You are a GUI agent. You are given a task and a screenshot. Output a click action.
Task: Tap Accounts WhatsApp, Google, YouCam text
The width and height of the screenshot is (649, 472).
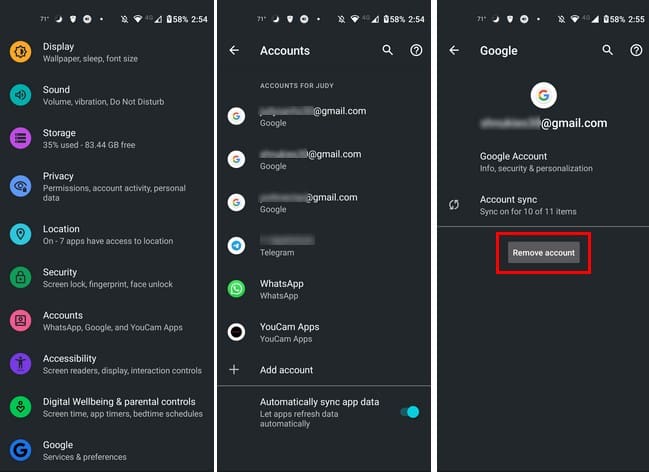113,328
